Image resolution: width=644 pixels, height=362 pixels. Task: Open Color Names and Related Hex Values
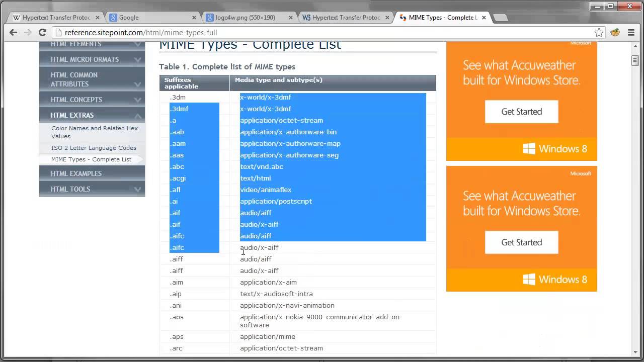(95, 132)
